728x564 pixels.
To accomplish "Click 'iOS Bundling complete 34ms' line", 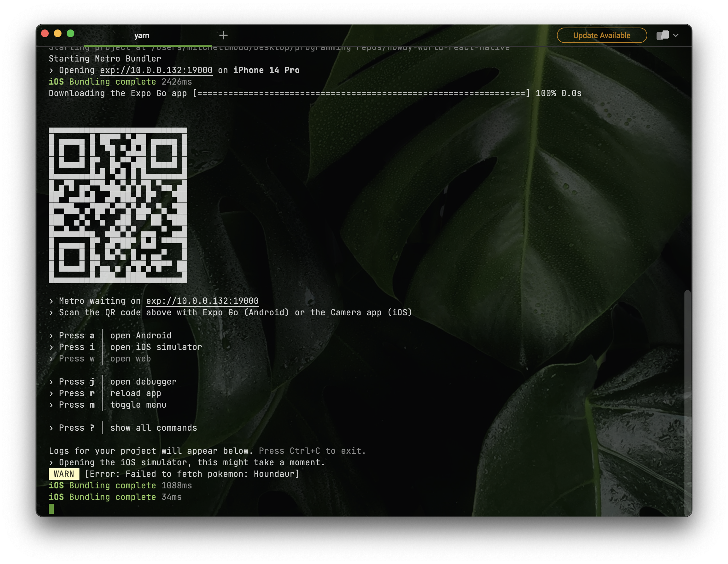I will click(115, 497).
